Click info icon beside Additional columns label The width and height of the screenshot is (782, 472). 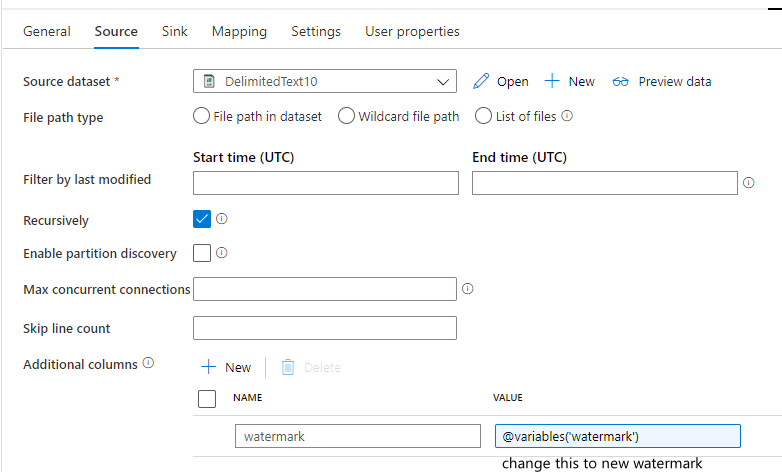(x=148, y=363)
